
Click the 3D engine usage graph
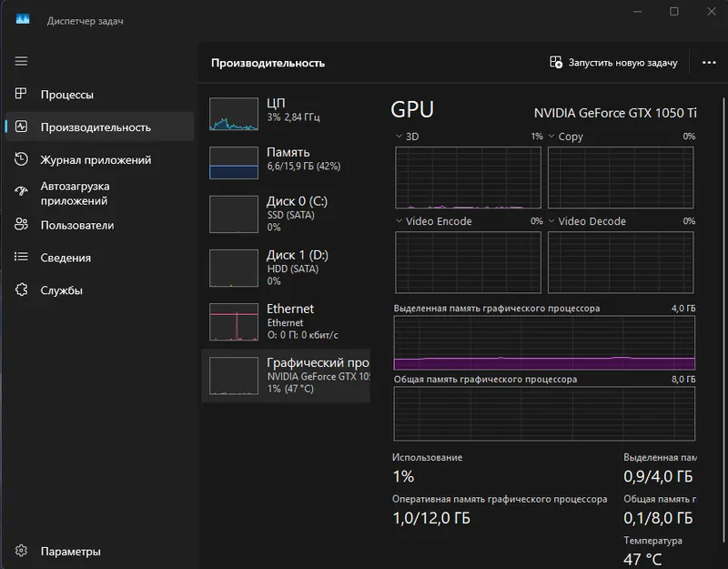click(468, 178)
